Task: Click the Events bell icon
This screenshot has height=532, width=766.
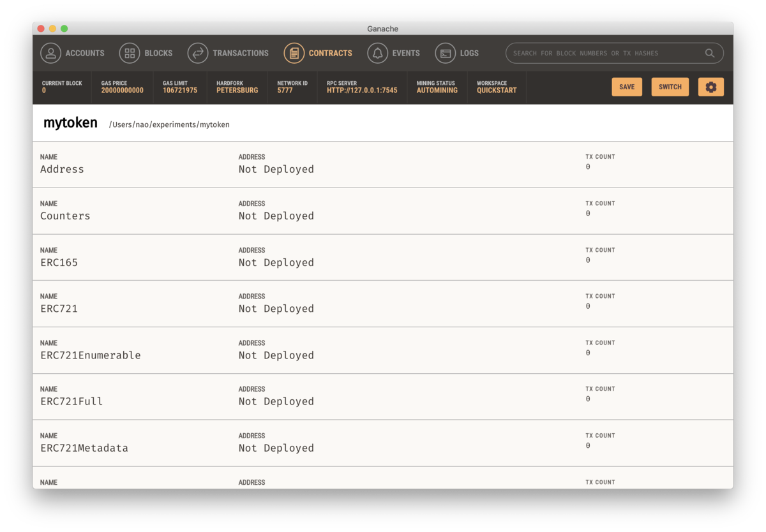Action: (378, 53)
